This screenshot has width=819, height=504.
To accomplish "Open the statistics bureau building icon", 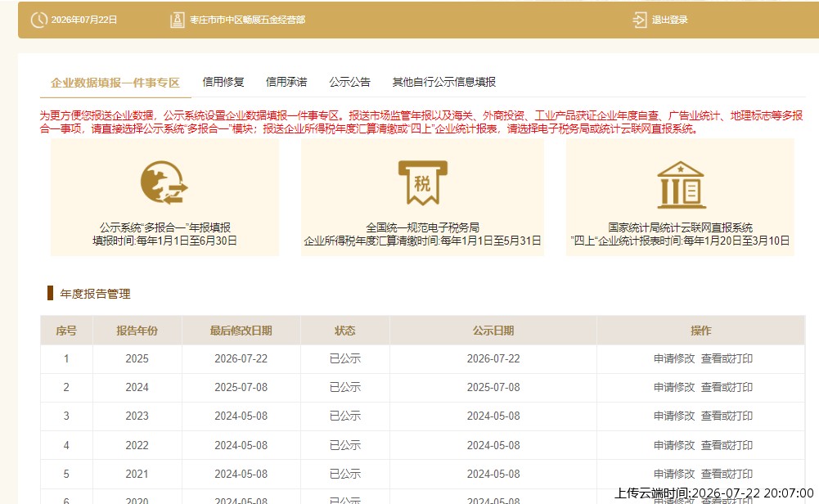I will (x=681, y=185).
